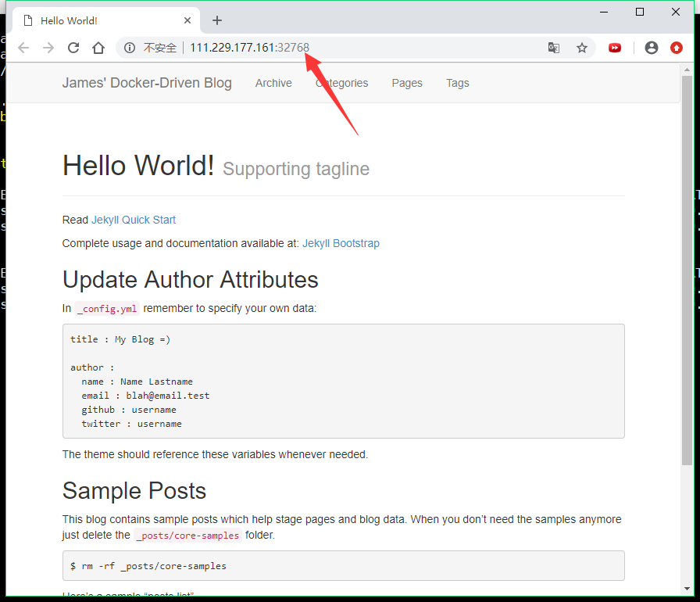Viewport: 700px width, 602px height.
Task: Click the 'email : blah@email.test' code line
Action: (145, 396)
